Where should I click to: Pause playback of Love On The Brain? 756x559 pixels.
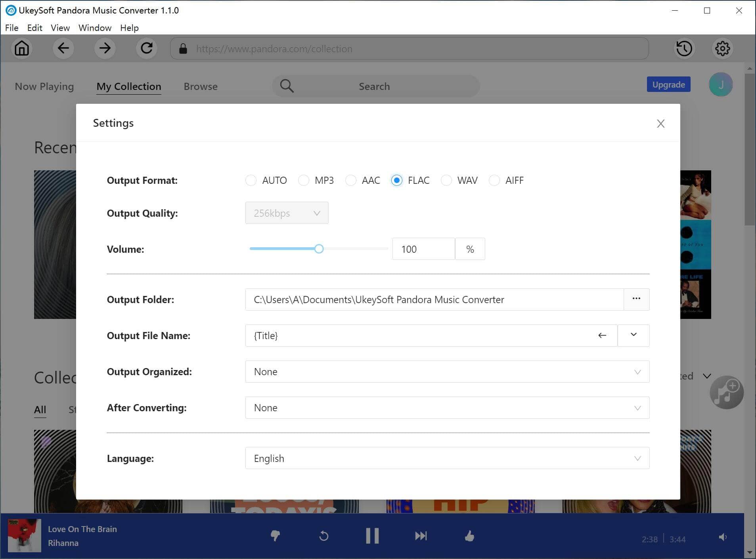click(372, 536)
